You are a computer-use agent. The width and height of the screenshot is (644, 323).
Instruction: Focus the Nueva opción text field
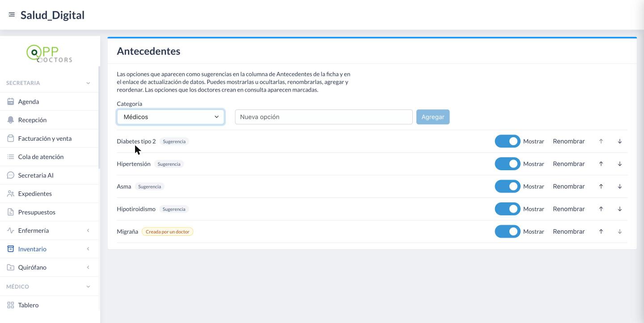point(324,117)
